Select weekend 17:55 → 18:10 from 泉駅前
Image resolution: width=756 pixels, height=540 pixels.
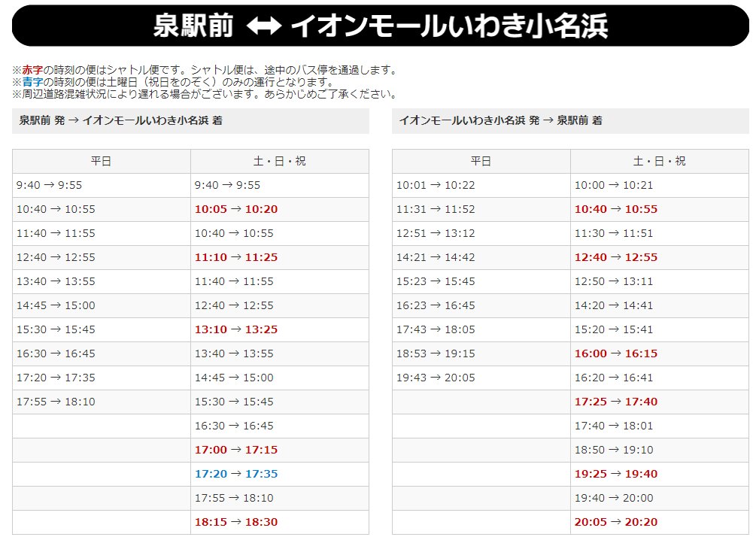(x=234, y=498)
